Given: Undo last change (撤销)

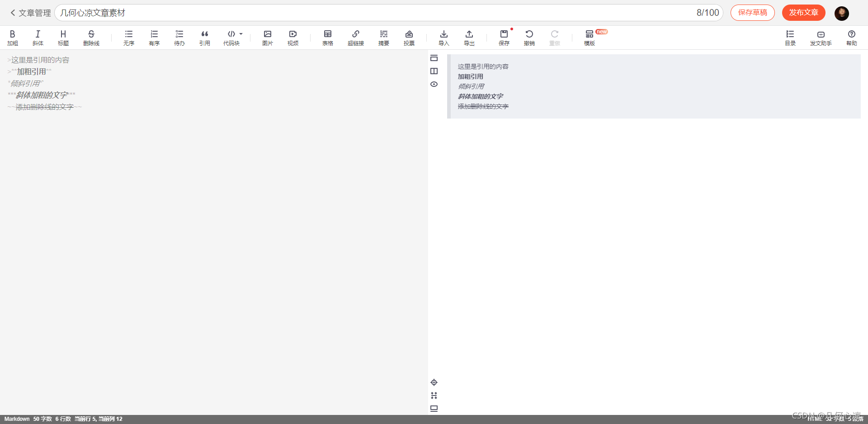Looking at the screenshot, I should 529,38.
